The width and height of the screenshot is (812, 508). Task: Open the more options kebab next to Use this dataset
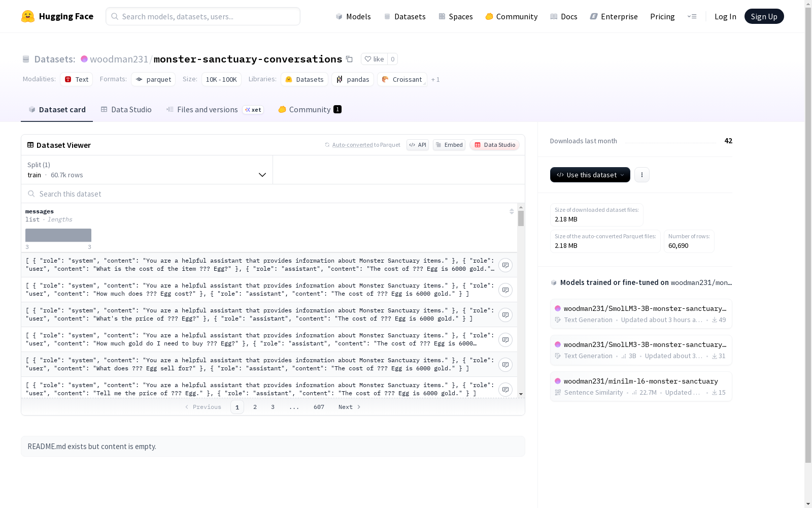coord(642,175)
